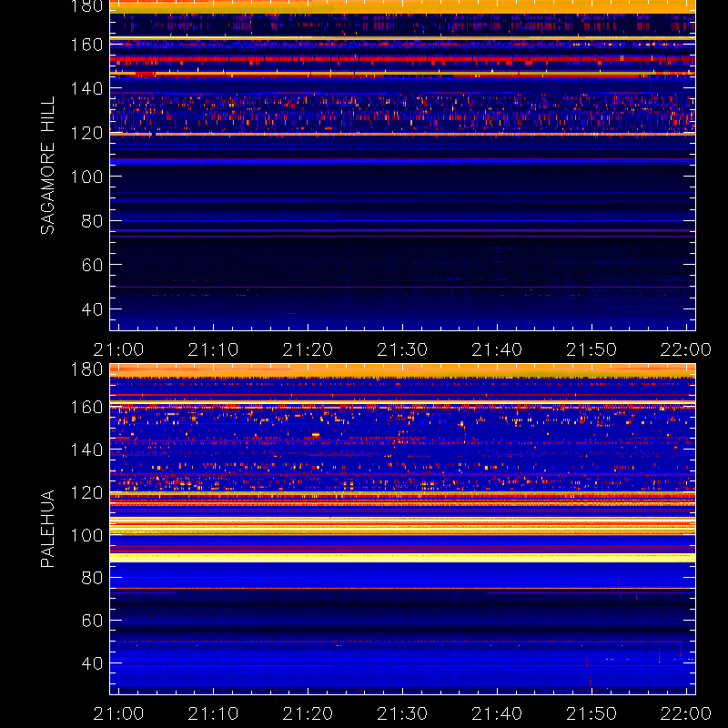The image size is (728, 728).
Task: Select the 140 tick label on Palehua plot
Action: click(x=86, y=450)
